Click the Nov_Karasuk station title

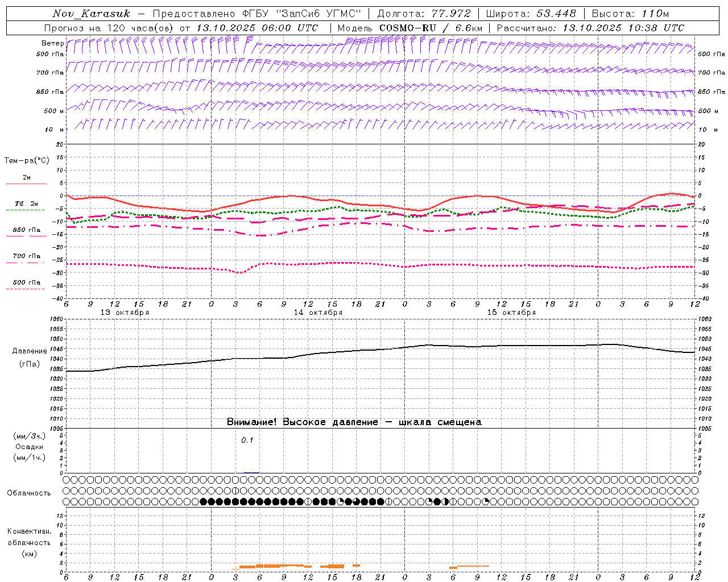[91, 14]
